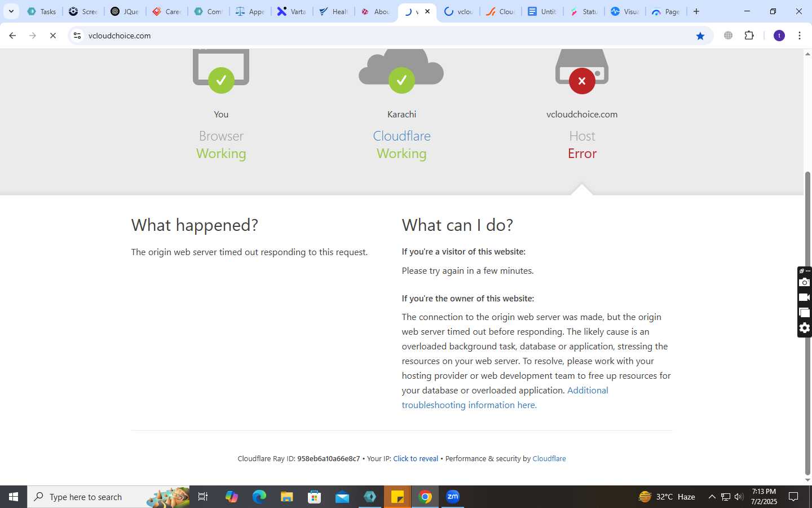Switch to the Untit document tab
The width and height of the screenshot is (812, 508).
point(542,11)
